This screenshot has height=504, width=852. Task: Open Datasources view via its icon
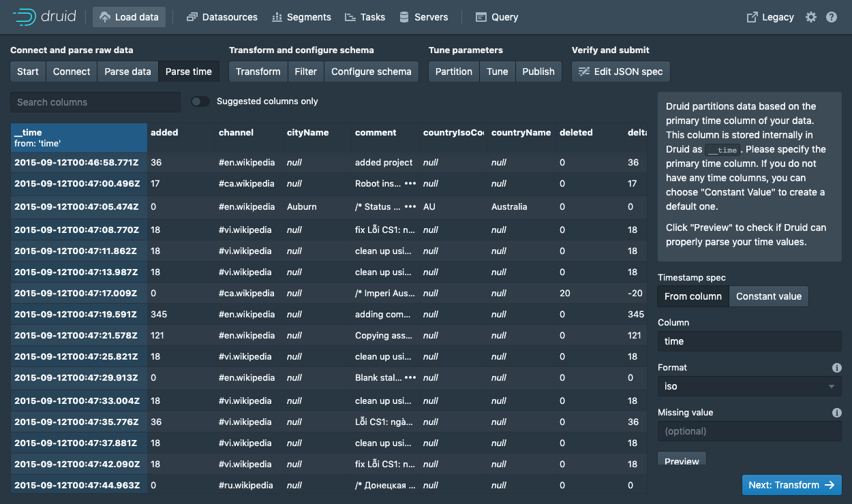tap(192, 17)
